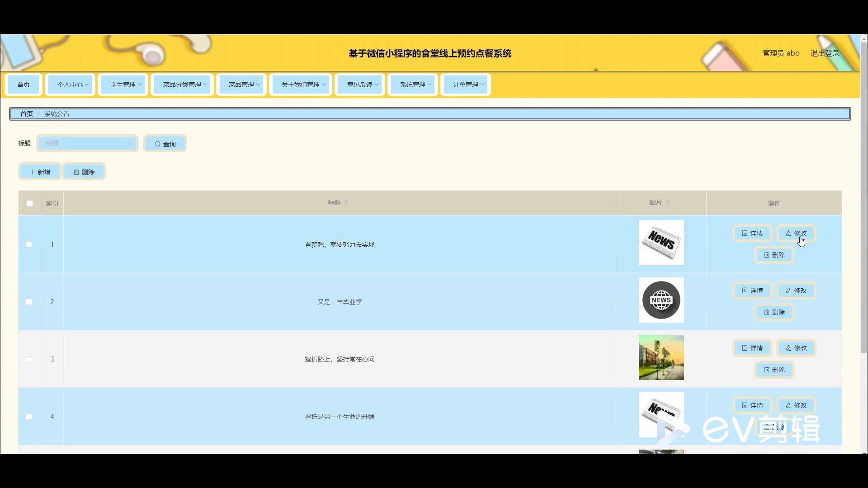The height and width of the screenshot is (488, 868).
Task: Open 详情 for 有梦想，就要努力去实现
Action: [752, 233]
